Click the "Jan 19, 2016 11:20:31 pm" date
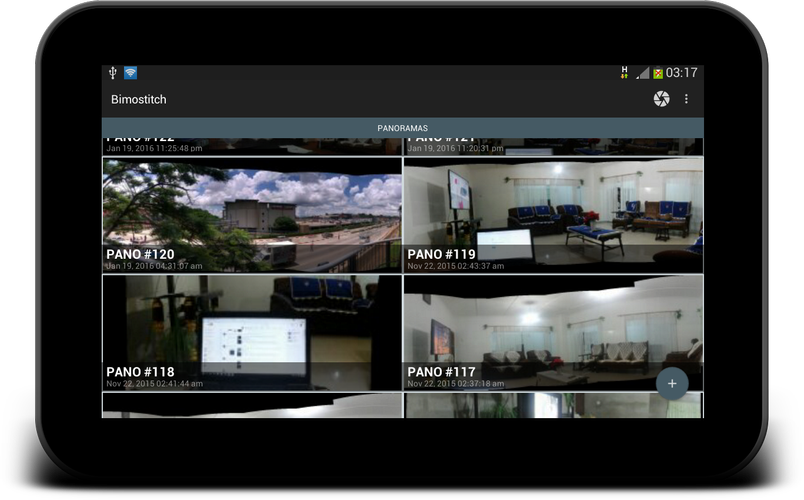 click(455, 148)
